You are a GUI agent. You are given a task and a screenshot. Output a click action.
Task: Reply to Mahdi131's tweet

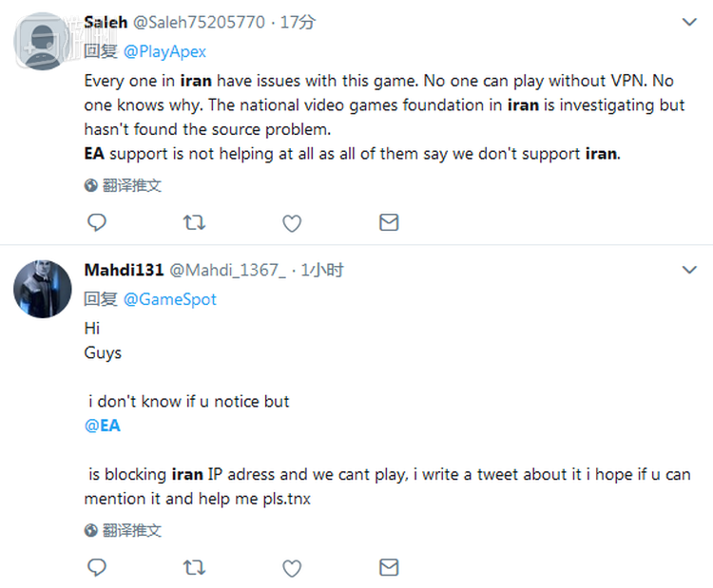[96, 568]
